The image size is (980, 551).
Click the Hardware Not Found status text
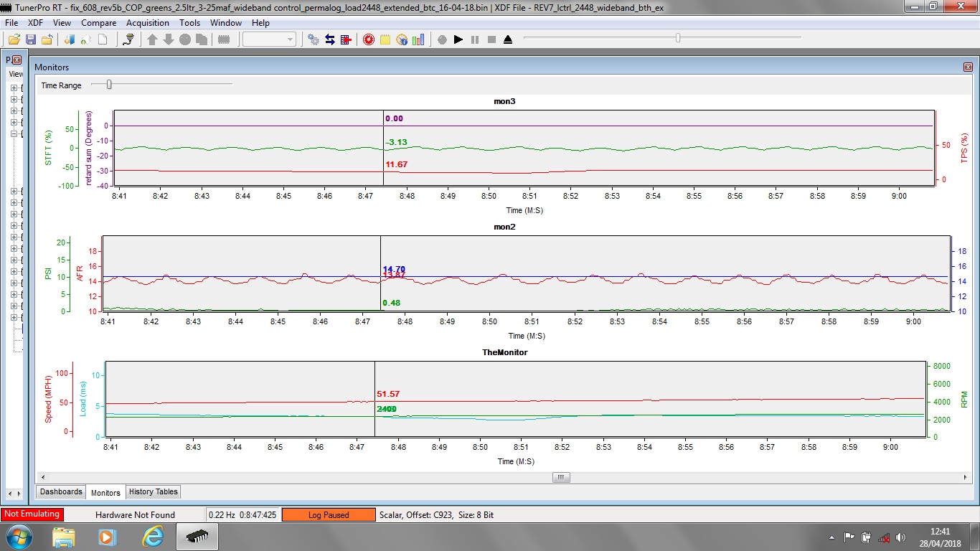click(x=135, y=514)
